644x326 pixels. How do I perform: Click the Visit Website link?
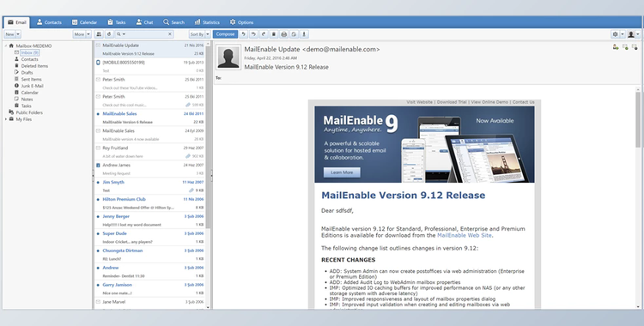coord(419,102)
